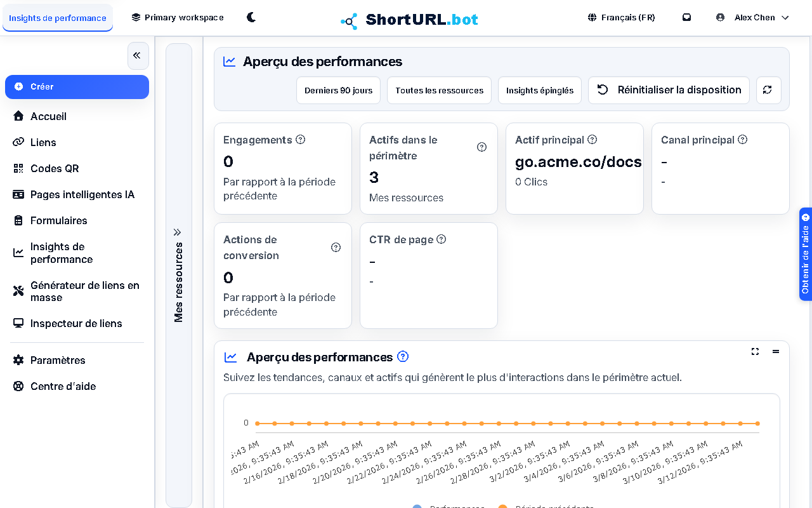
Task: Select the Insights de performance tab
Action: click(58, 18)
